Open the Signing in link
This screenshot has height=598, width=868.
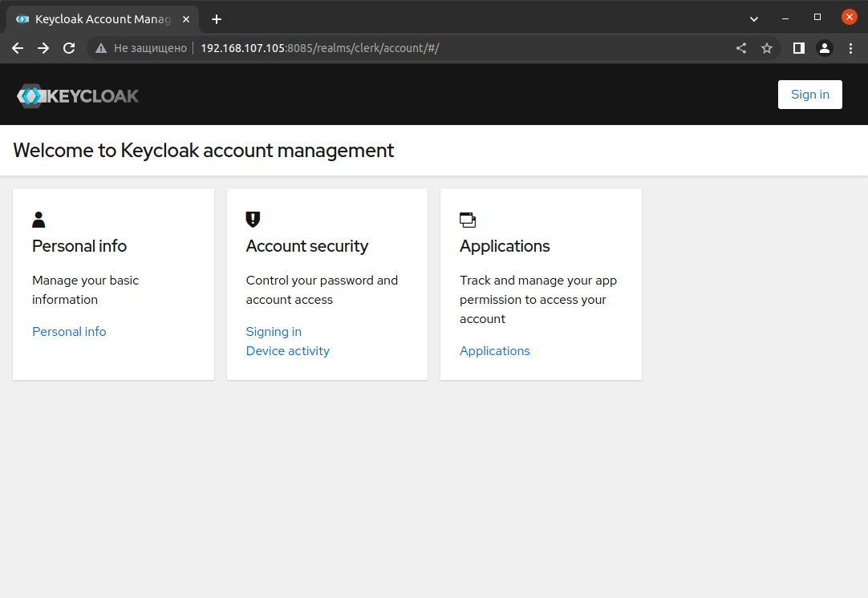coord(274,331)
